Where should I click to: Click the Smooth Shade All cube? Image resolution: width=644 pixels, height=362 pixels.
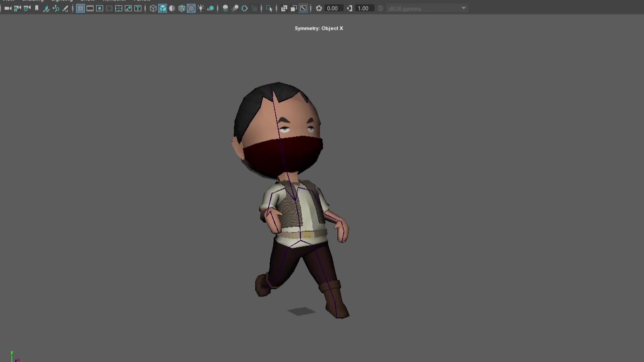(x=163, y=8)
